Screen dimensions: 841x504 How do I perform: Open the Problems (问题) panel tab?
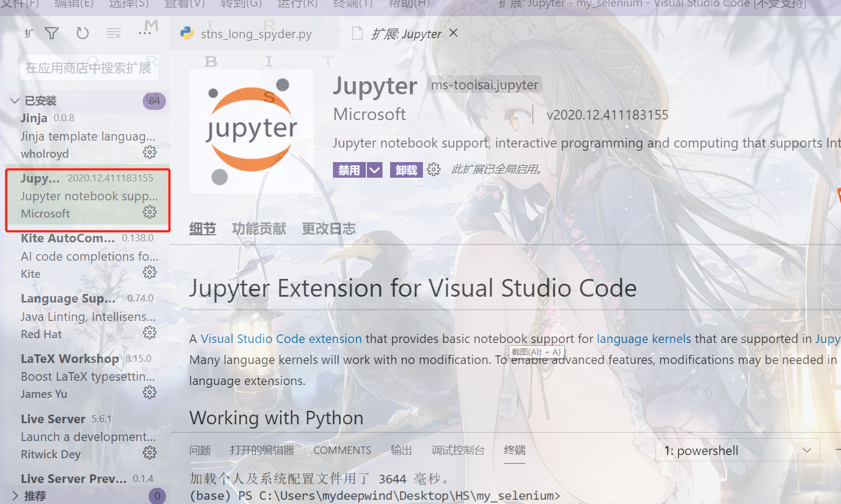coord(200,450)
